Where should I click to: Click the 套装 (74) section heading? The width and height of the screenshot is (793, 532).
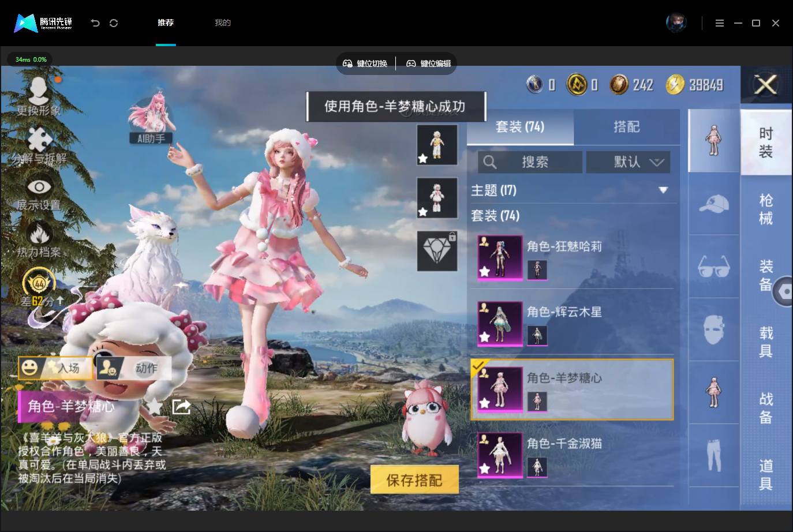495,216
